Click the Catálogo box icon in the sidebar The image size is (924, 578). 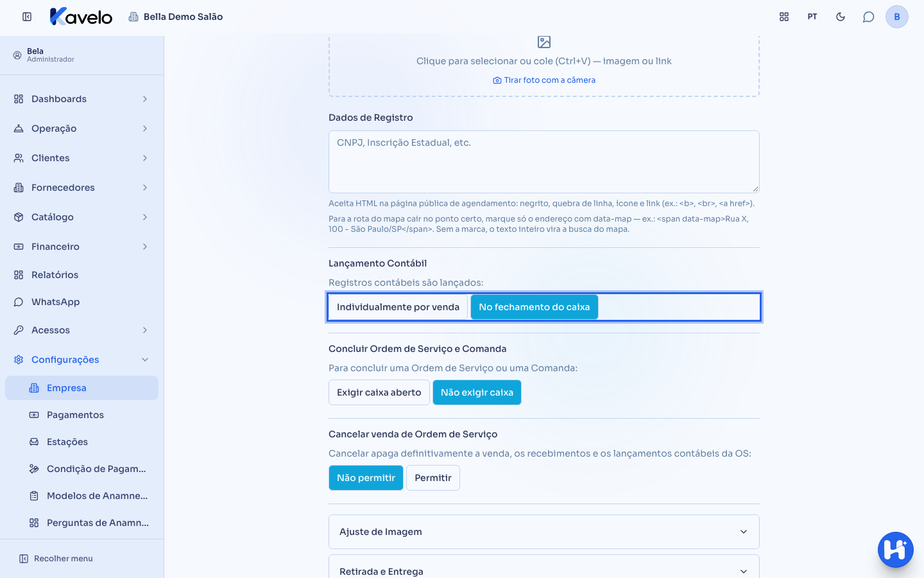pos(19,217)
